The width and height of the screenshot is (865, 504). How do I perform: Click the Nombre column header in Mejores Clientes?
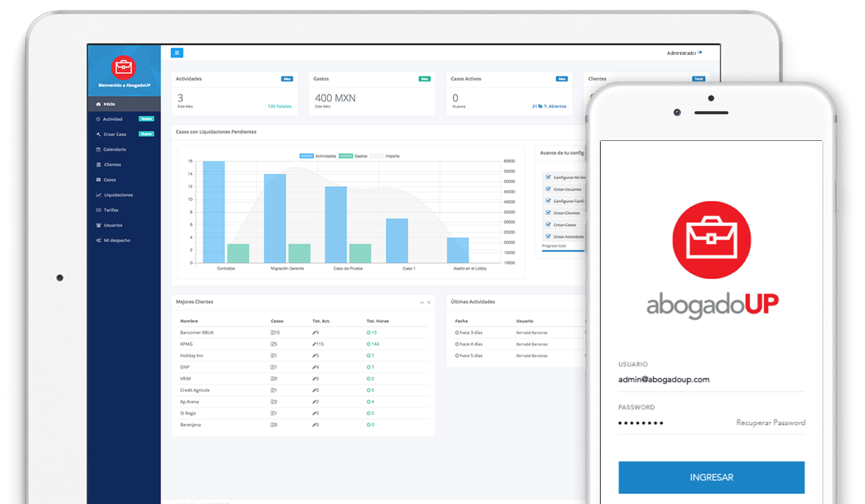189,321
